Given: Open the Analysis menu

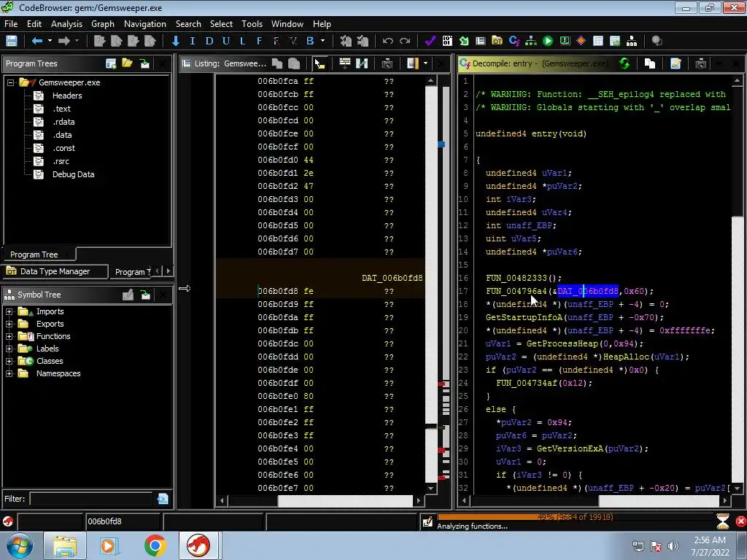Looking at the screenshot, I should (x=66, y=24).
